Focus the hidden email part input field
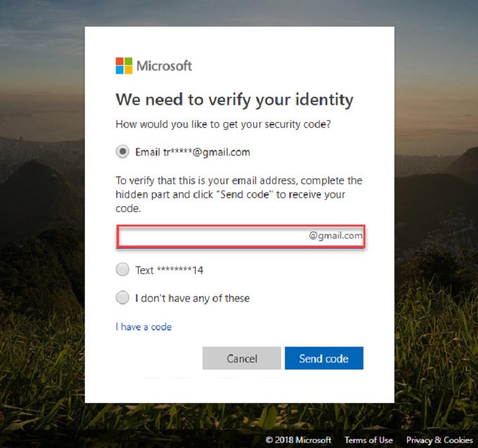Viewport: 478px width, 448px height. [x=241, y=236]
